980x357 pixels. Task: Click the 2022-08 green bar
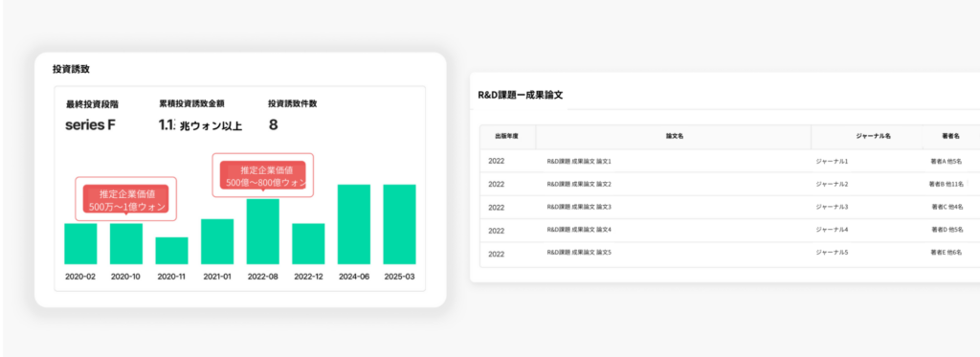[x=263, y=232]
